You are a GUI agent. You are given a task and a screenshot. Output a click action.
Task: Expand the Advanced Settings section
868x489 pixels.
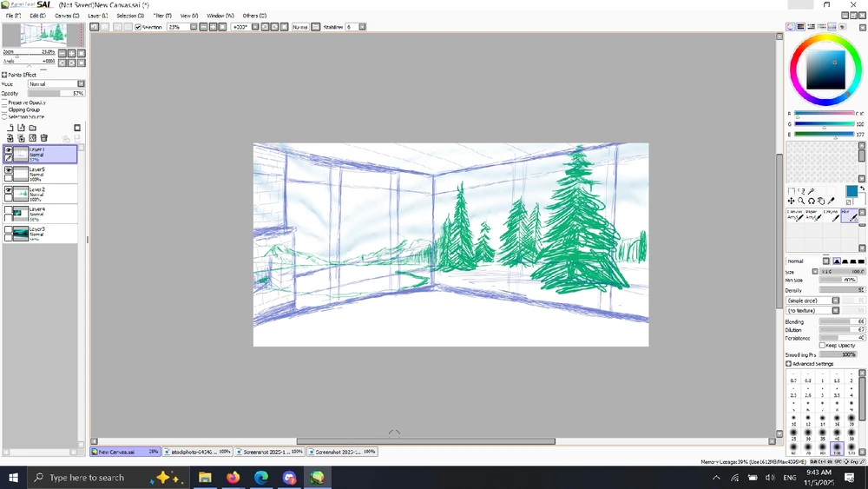tap(788, 364)
